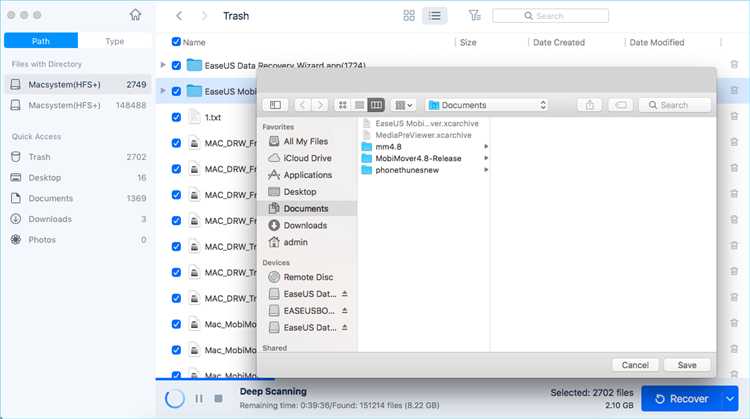The width and height of the screenshot is (750, 419).
Task: Navigate back in the Trash view
Action: pos(179,16)
